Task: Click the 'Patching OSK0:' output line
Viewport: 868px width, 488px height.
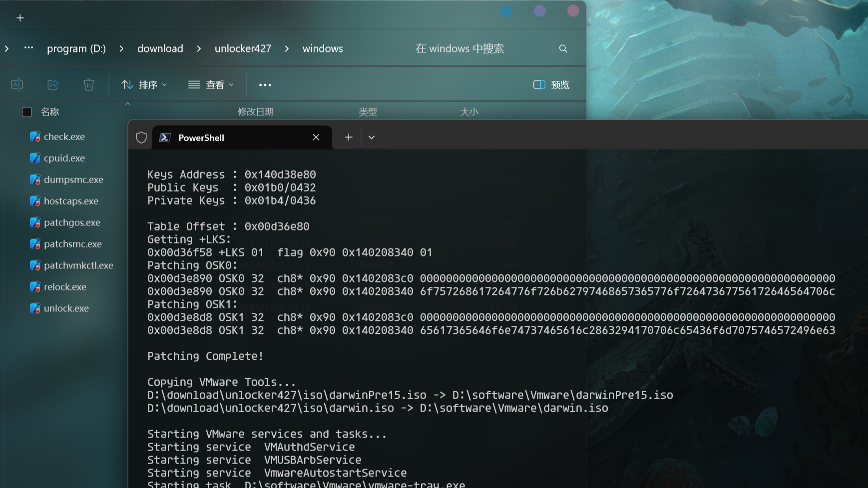Action: [192, 265]
